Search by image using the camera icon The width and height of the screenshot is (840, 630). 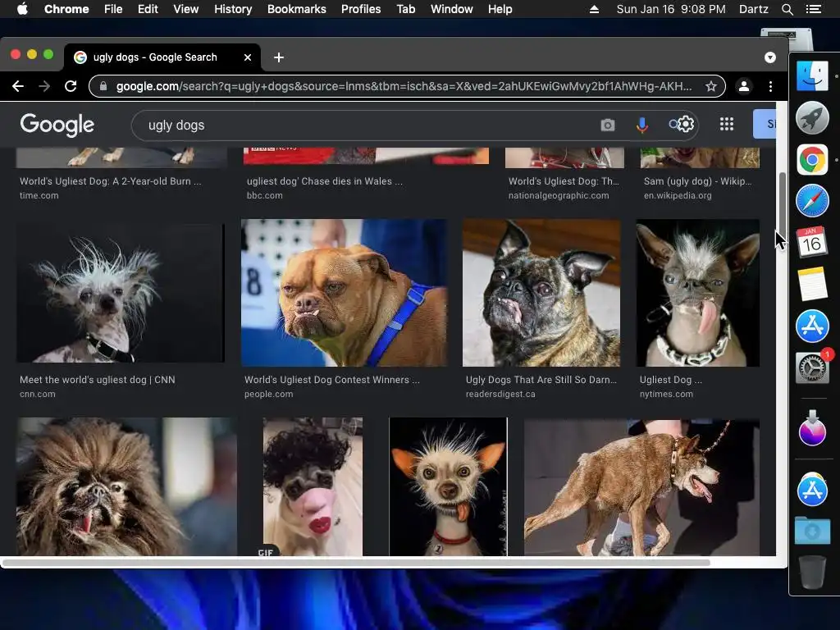(x=608, y=125)
